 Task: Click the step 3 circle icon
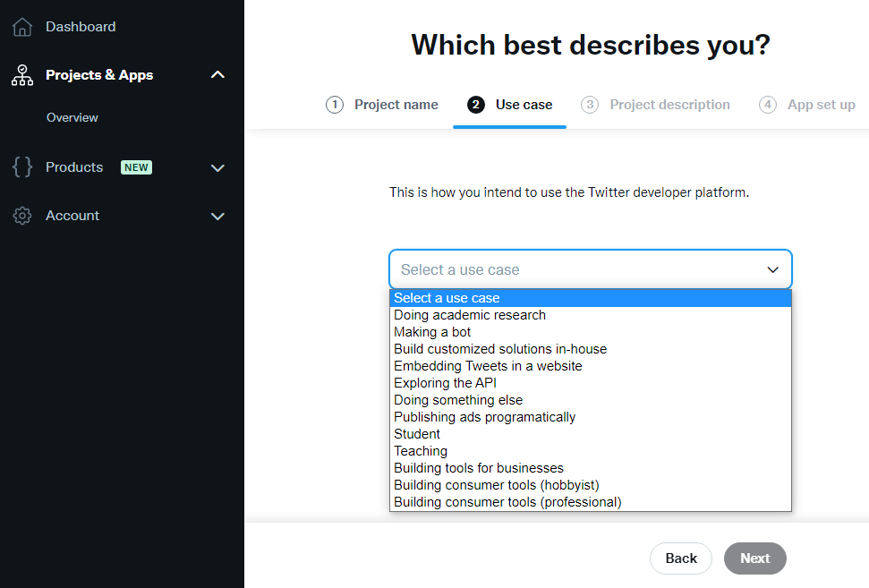[590, 105]
